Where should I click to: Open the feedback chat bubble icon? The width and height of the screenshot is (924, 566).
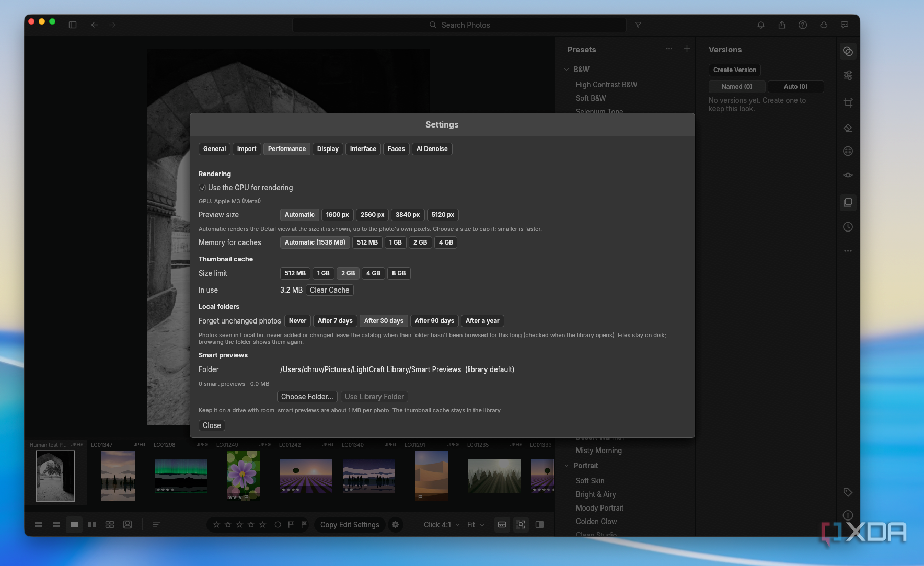(x=845, y=25)
